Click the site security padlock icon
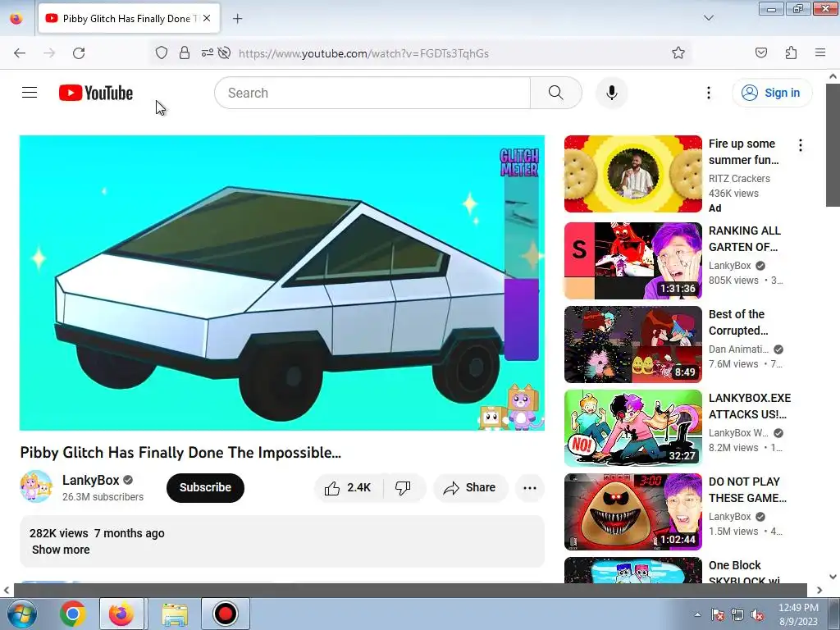 [185, 52]
